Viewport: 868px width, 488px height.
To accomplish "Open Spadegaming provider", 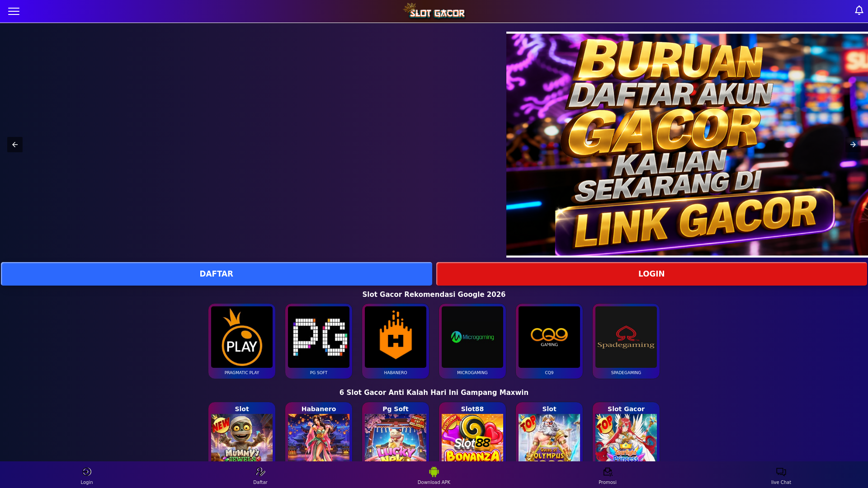I will point(626,341).
